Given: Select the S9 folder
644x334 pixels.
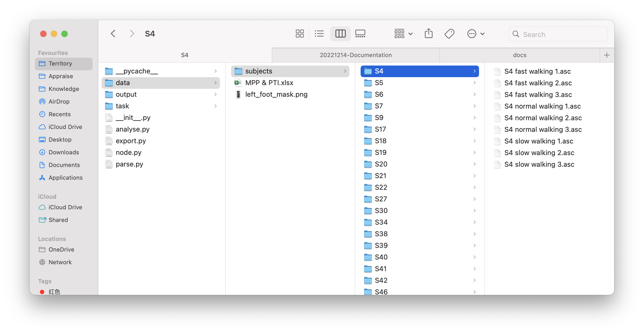Looking at the screenshot, I should coord(420,118).
